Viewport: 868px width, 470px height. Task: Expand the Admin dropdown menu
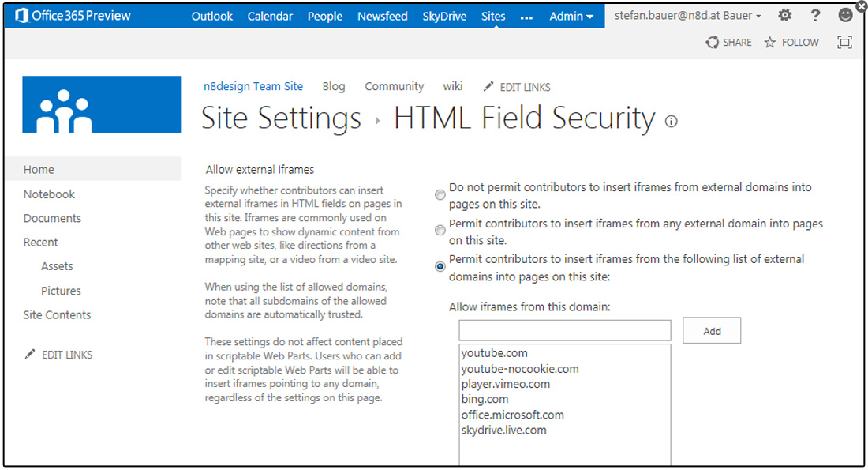[571, 17]
